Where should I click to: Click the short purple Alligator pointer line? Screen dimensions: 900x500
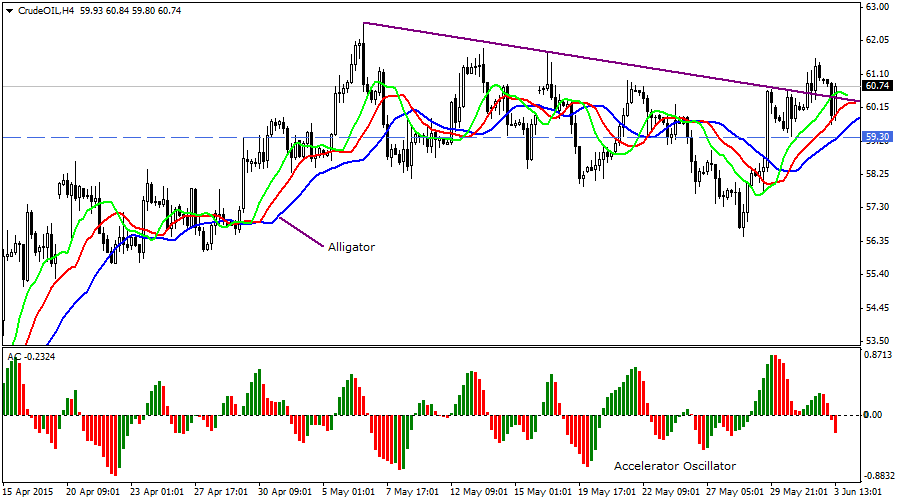[x=301, y=231]
